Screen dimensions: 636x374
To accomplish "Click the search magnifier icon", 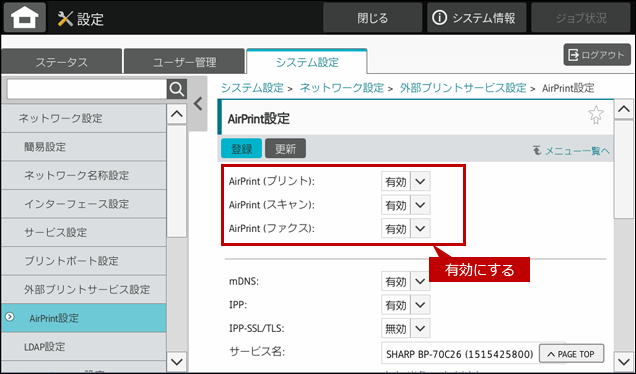I will pos(177,89).
